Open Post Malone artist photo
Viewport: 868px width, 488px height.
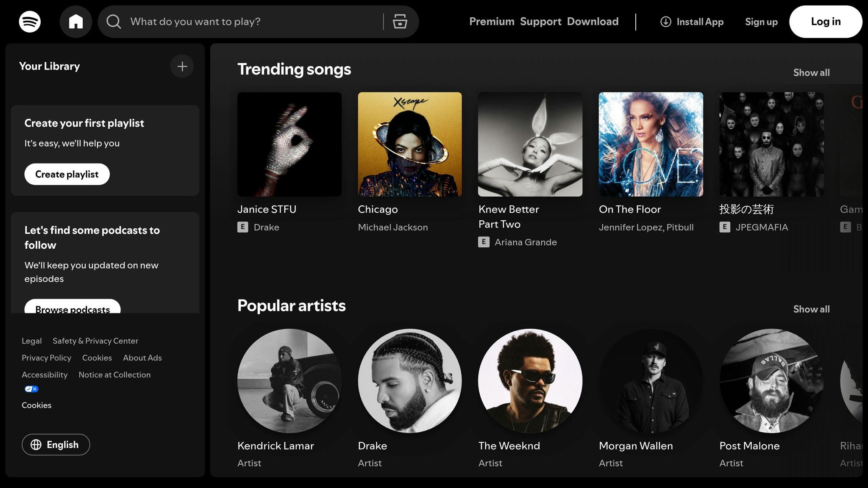click(x=771, y=381)
